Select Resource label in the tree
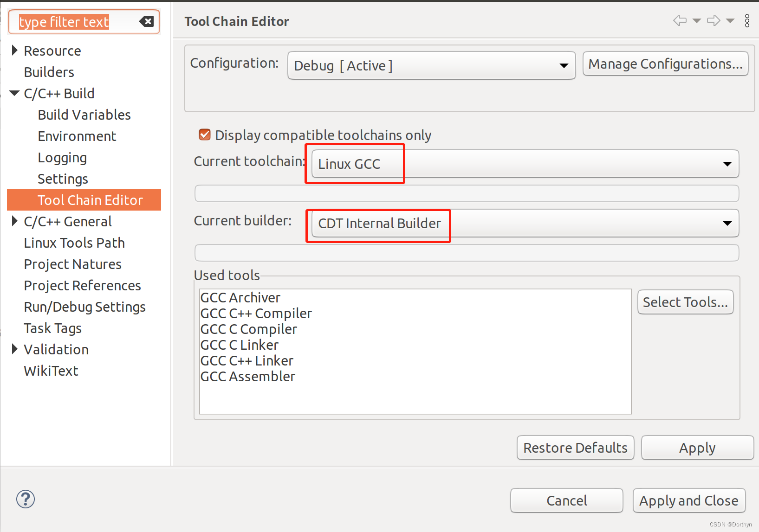This screenshot has height=532, width=759. (52, 51)
